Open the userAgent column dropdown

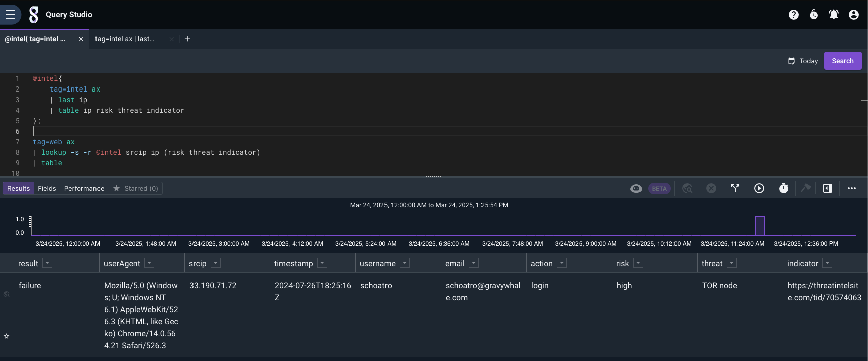(149, 263)
